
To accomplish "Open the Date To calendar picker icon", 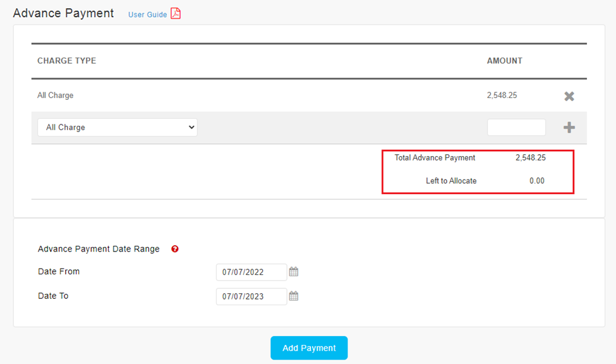I will tap(294, 296).
